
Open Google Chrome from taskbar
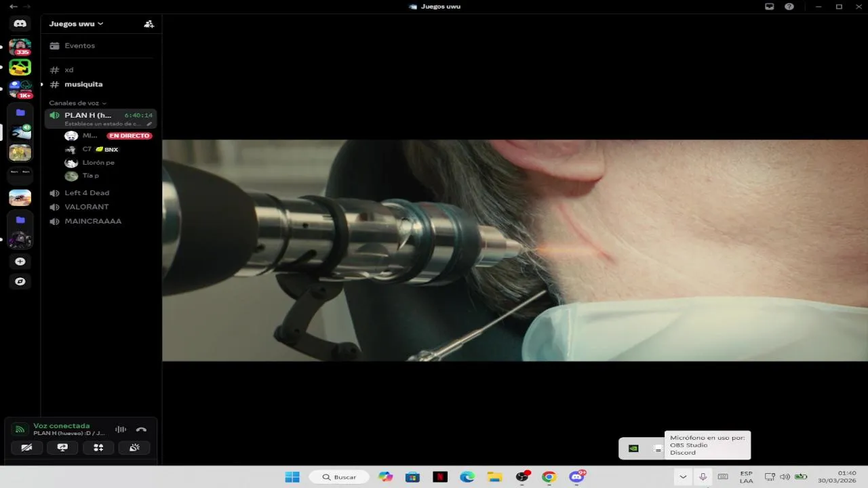549,477
